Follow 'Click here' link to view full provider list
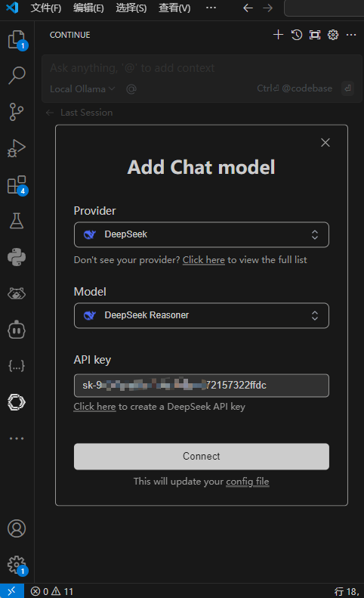This screenshot has height=598, width=364. 204,260
